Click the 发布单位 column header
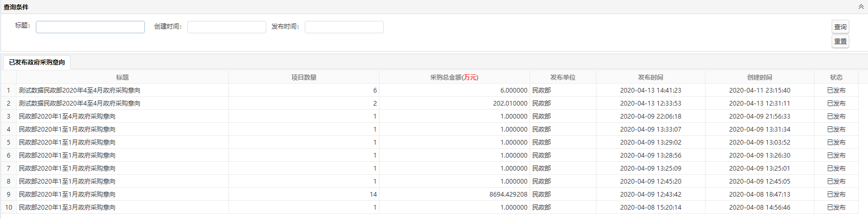Image resolution: width=868 pixels, height=219 pixels. [x=563, y=78]
